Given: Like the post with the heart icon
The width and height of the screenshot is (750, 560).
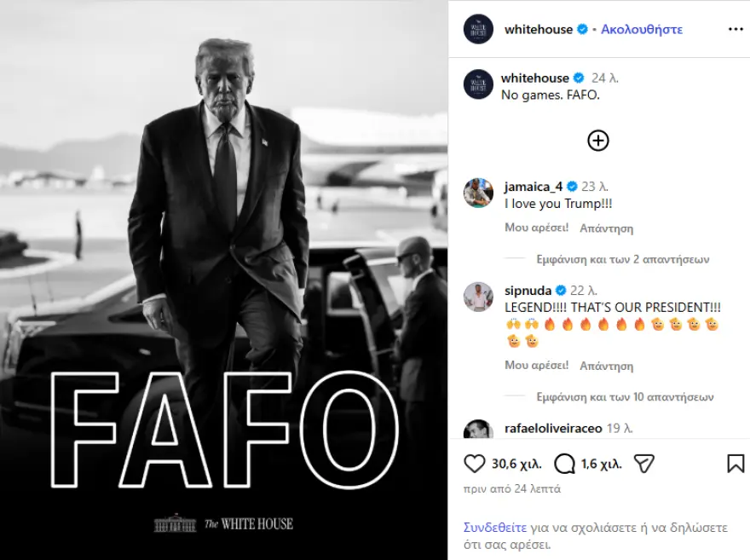Looking at the screenshot, I should [x=475, y=464].
